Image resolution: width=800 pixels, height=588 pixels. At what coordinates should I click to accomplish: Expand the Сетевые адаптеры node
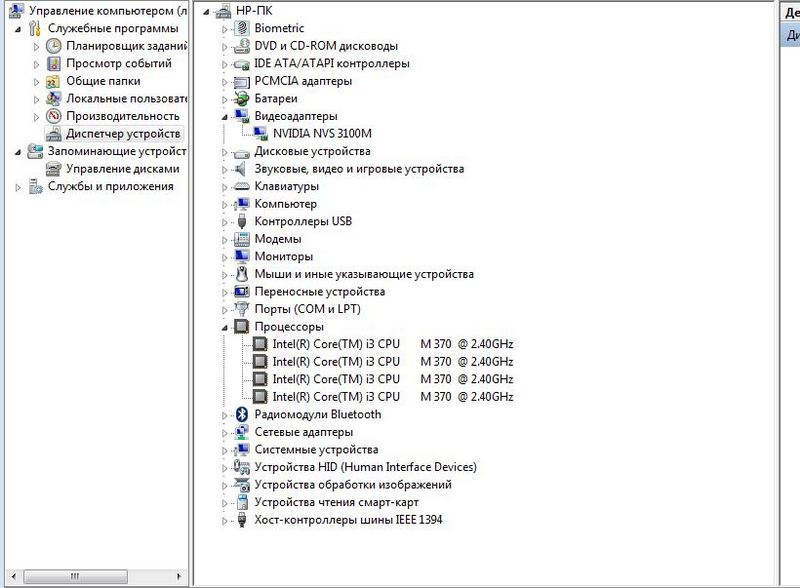coord(225,433)
